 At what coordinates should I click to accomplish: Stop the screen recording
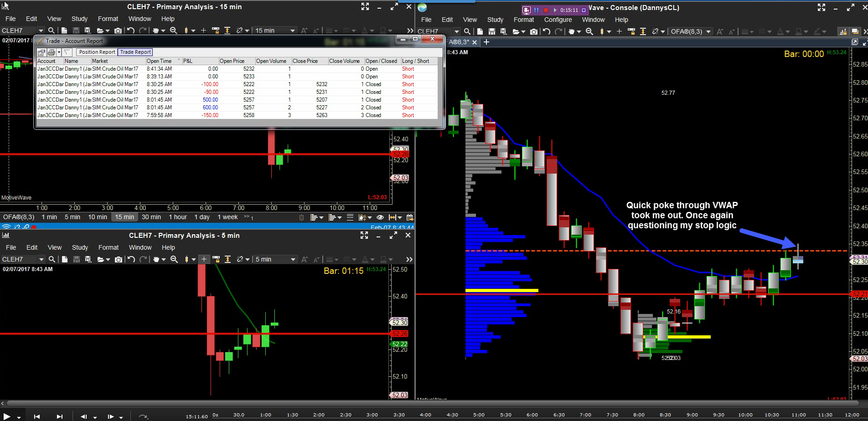point(546,10)
